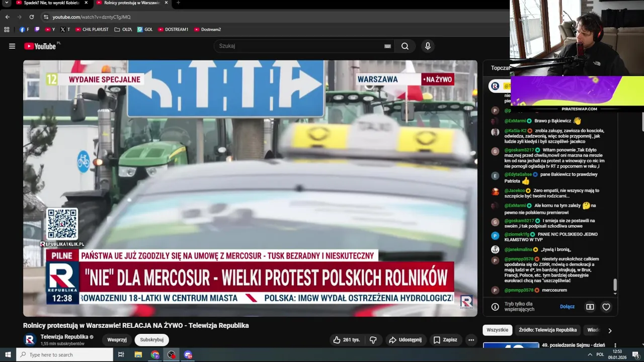The image size is (644, 362).
Task: Click the Udostępnij share button
Action: pyautogui.click(x=406, y=340)
